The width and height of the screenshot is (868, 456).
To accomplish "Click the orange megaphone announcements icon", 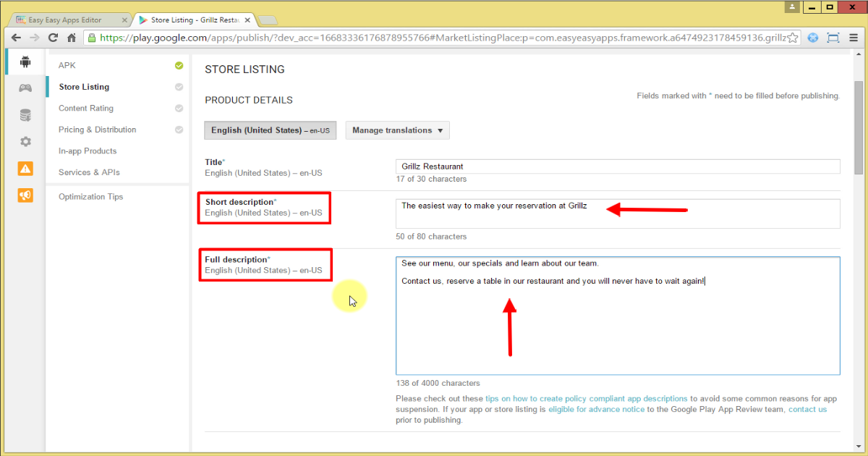I will 25,195.
